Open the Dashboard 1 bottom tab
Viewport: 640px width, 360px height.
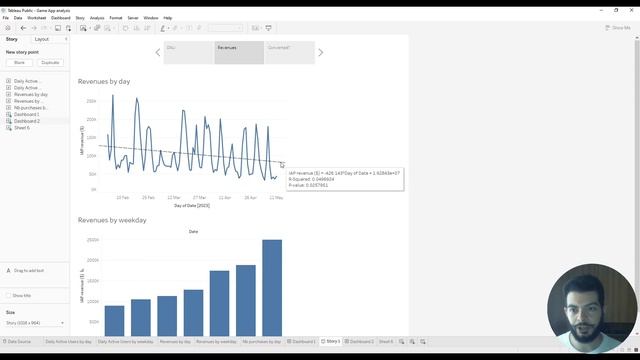302,341
